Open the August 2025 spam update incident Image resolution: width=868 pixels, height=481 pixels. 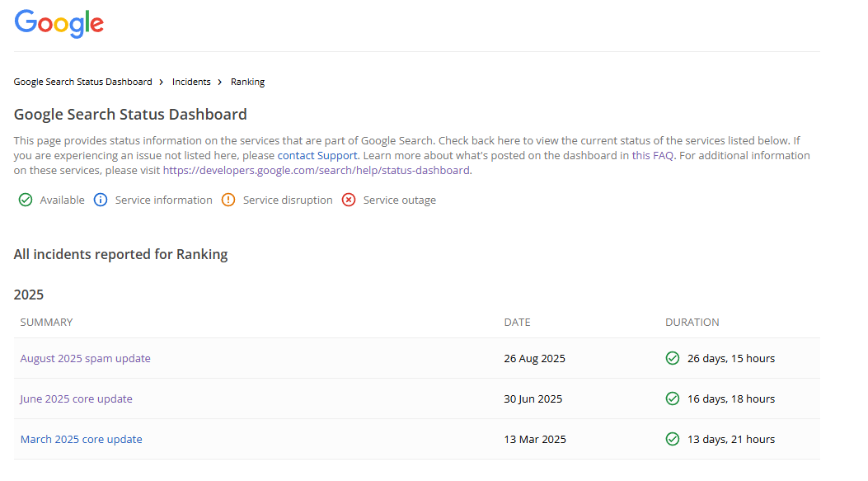click(x=85, y=358)
